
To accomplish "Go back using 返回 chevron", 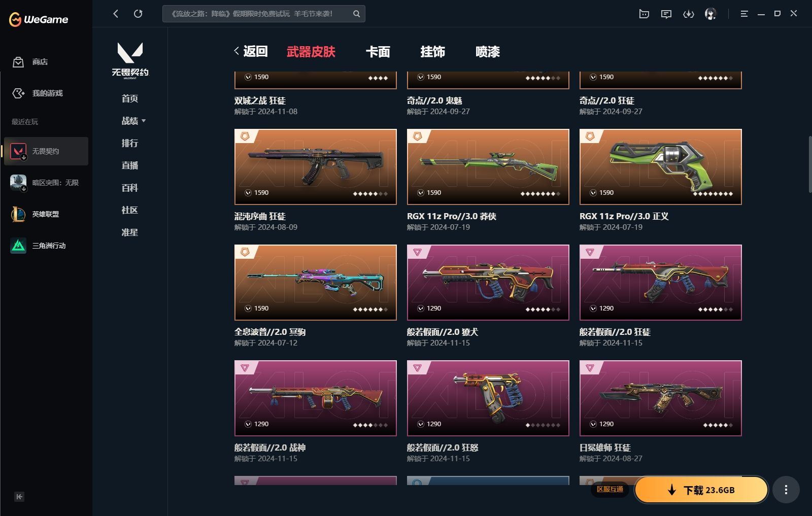I will [x=251, y=51].
